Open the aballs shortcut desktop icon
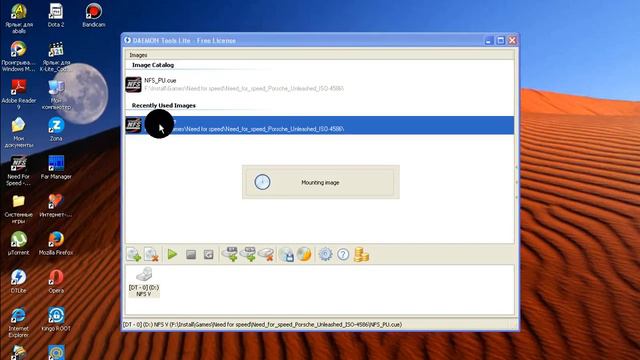The image size is (640, 360). (19, 18)
